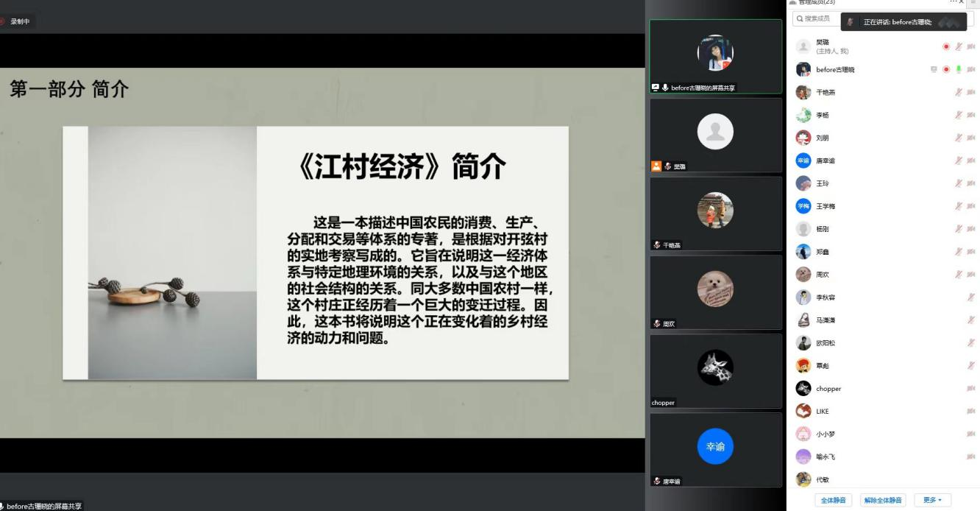This screenshot has width=980, height=511.
Task: Click the 搜索成员 search field
Action: (x=883, y=18)
